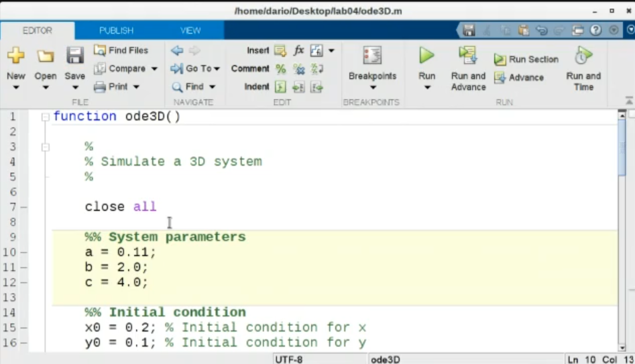Switch to the VIEW tab
The width and height of the screenshot is (635, 364).
coord(190,30)
